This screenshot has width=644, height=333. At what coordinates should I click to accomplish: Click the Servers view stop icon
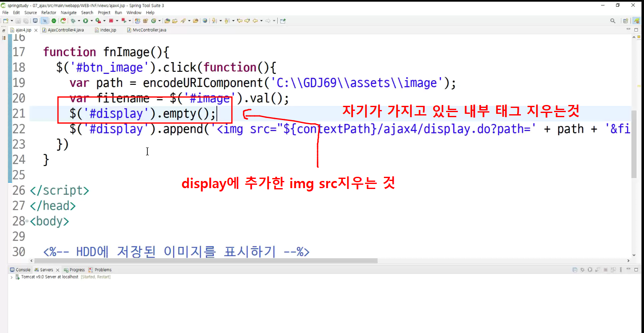pyautogui.click(x=605, y=270)
